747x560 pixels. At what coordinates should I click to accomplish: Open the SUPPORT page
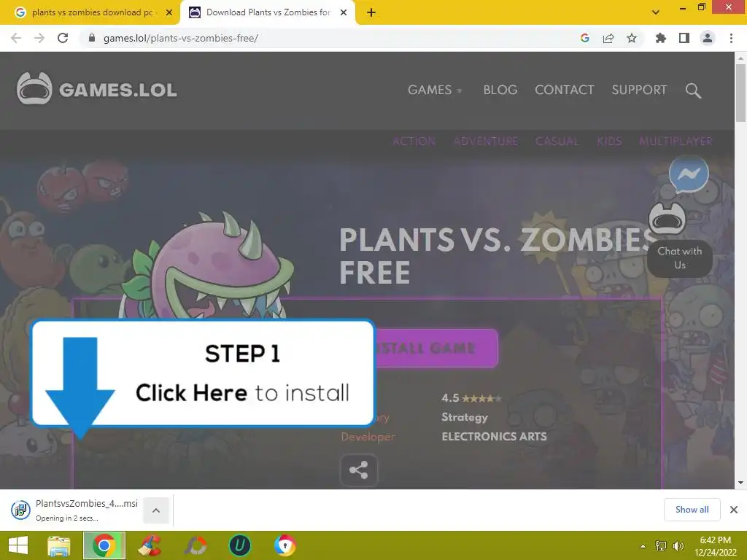click(639, 90)
